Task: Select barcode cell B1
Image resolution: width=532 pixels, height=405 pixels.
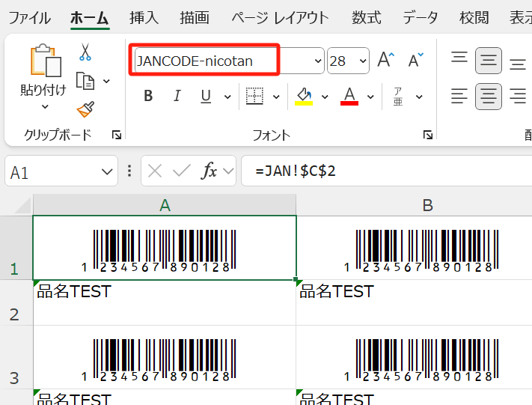Action: (415, 248)
